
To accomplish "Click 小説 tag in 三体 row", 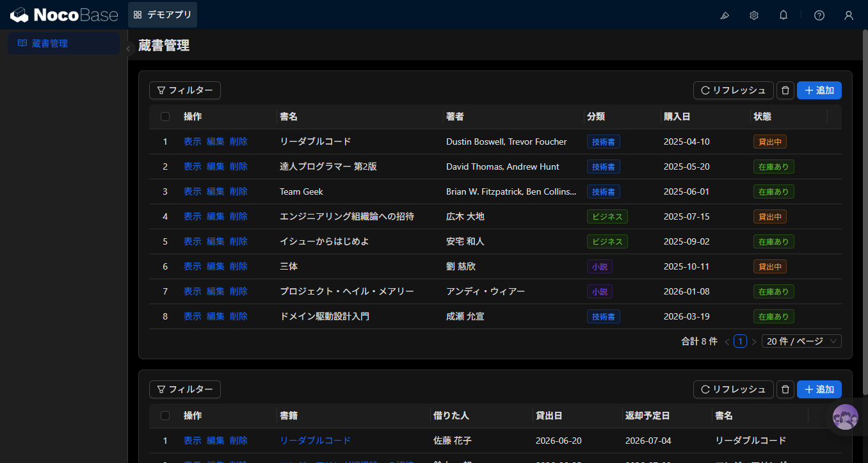I will [x=600, y=266].
